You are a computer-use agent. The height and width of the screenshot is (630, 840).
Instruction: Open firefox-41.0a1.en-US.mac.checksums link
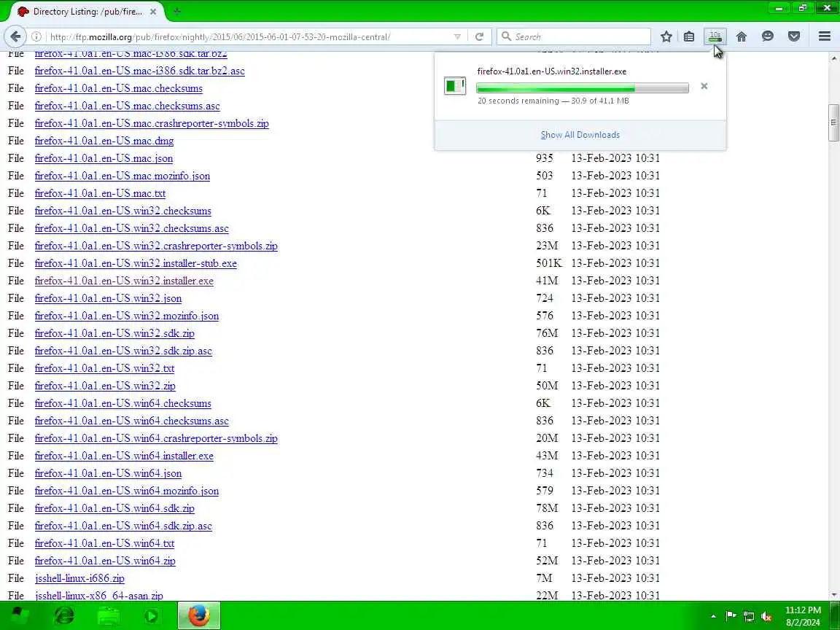(x=118, y=87)
